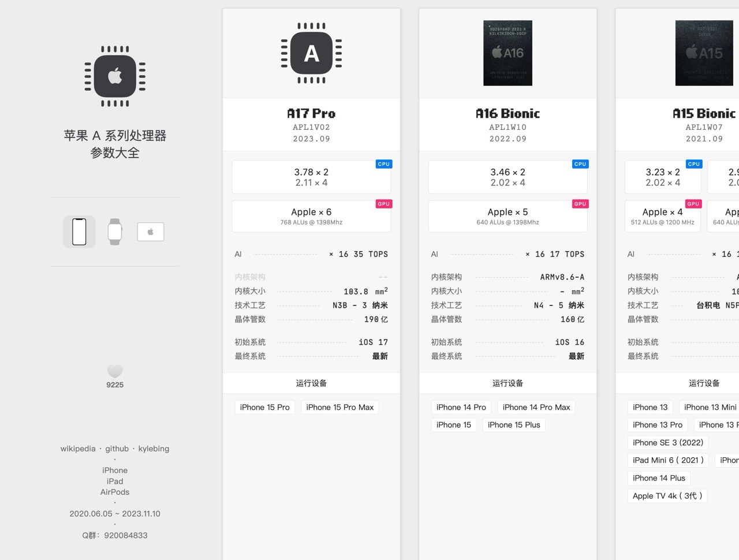Click the A17 Pro GPU badge
The image size is (739, 560).
(383, 204)
